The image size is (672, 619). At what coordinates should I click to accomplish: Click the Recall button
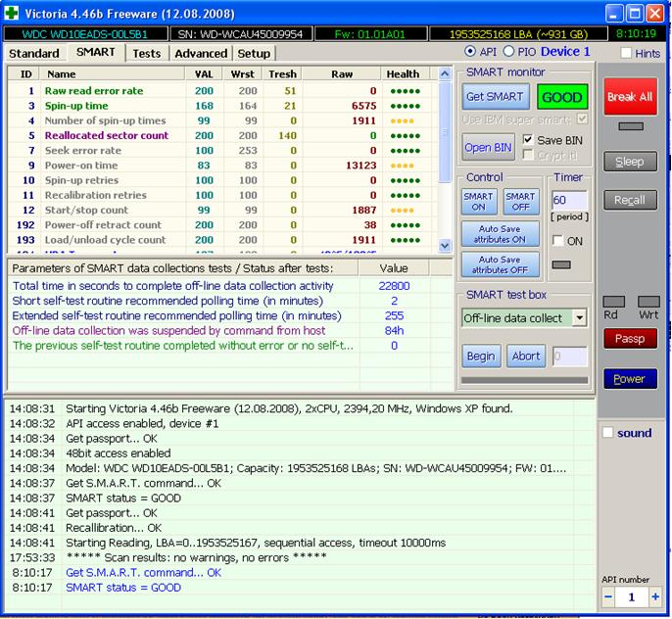pyautogui.click(x=630, y=200)
